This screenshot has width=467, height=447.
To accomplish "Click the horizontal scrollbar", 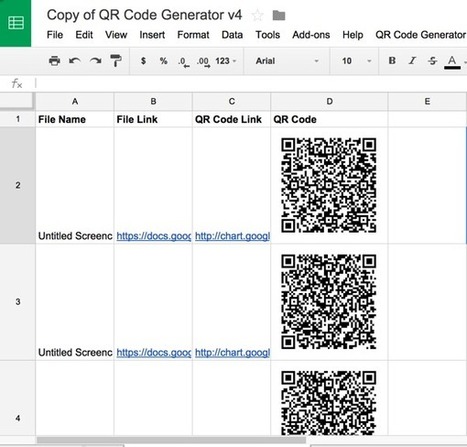I will [x=171, y=440].
